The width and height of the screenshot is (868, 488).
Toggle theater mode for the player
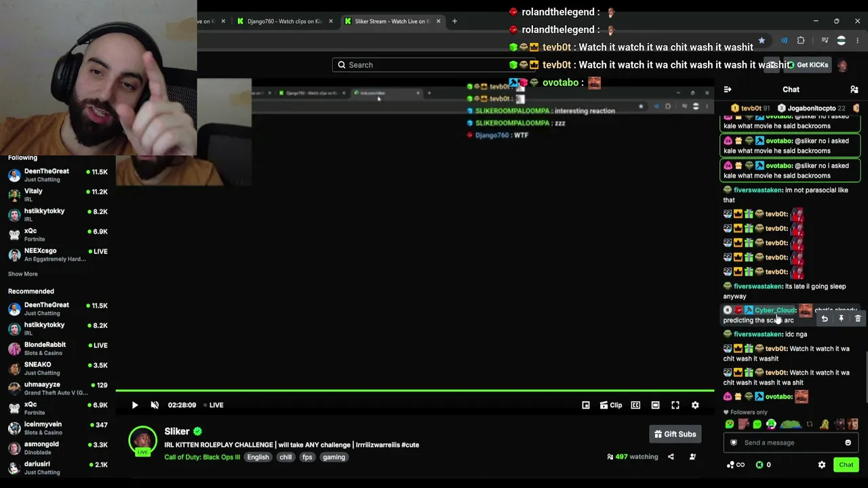(x=655, y=405)
